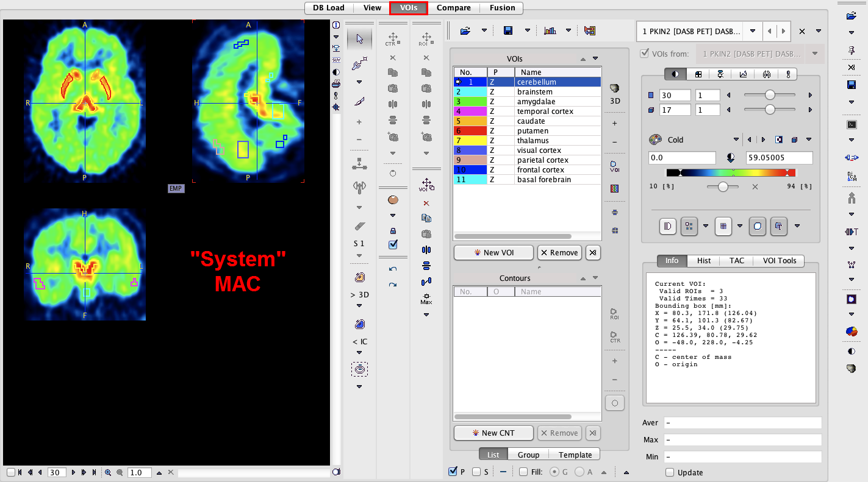The width and height of the screenshot is (868, 482).
Task: Click the redo arrow icon
Action: 393,285
